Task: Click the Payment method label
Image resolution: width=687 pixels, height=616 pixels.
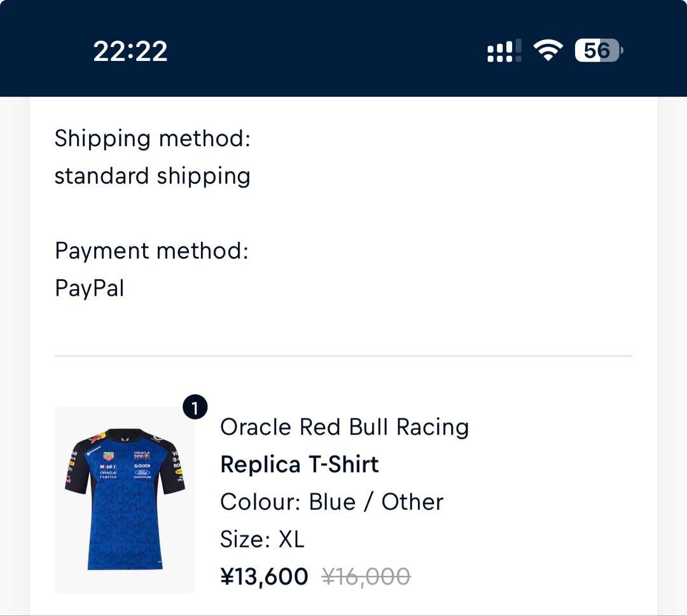Action: [x=151, y=250]
